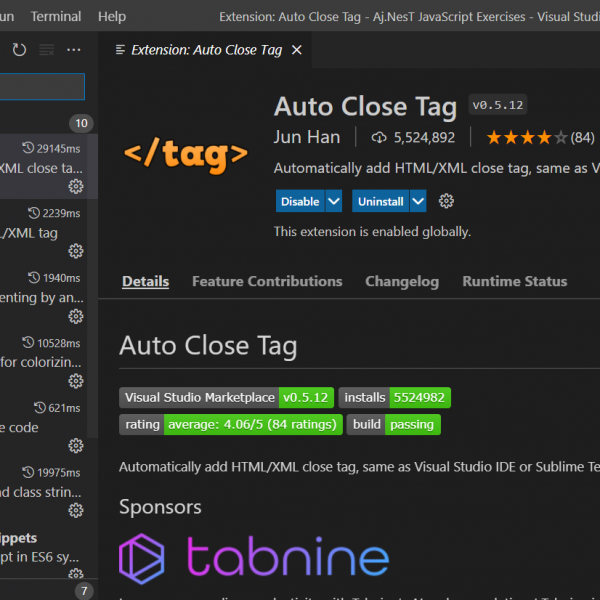
Task: Click the clear search results icon
Action: [46, 49]
